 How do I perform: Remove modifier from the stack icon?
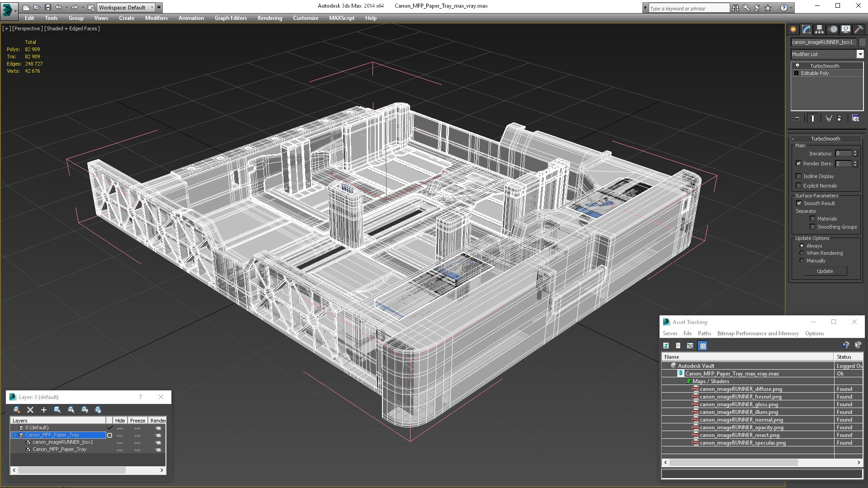(840, 118)
